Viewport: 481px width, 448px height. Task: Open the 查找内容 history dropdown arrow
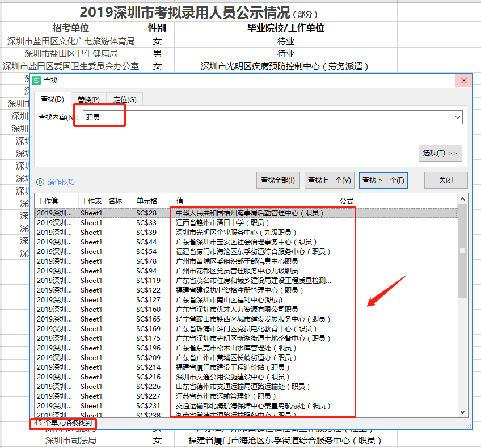pyautogui.click(x=458, y=117)
